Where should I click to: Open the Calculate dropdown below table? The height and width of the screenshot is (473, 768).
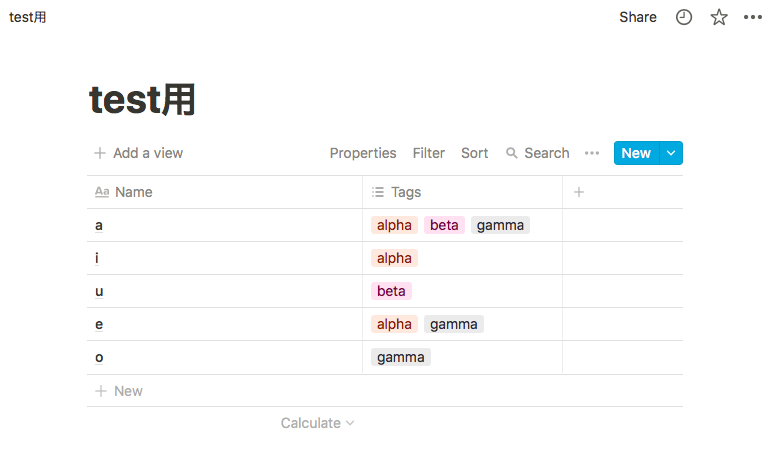[317, 423]
